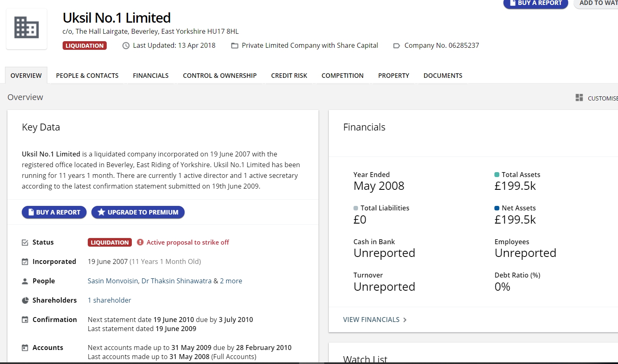Click Buy a Report button in Key Data
618x364 pixels.
(54, 212)
